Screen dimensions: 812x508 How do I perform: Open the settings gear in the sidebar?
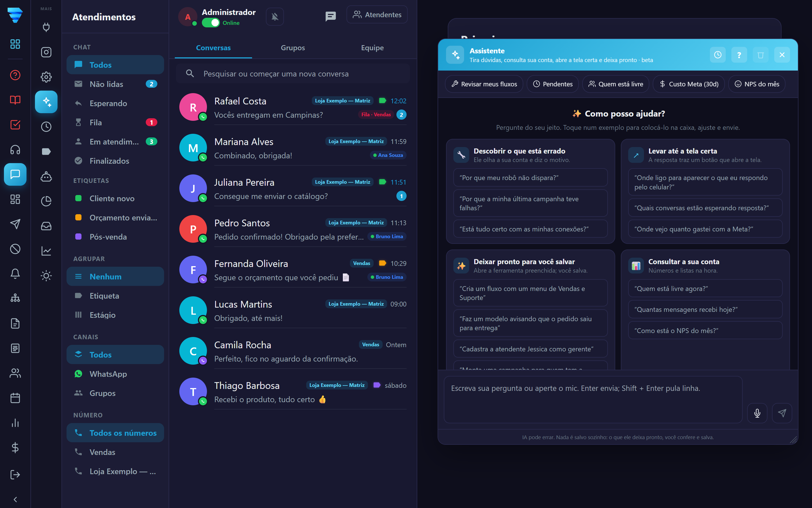click(x=46, y=77)
